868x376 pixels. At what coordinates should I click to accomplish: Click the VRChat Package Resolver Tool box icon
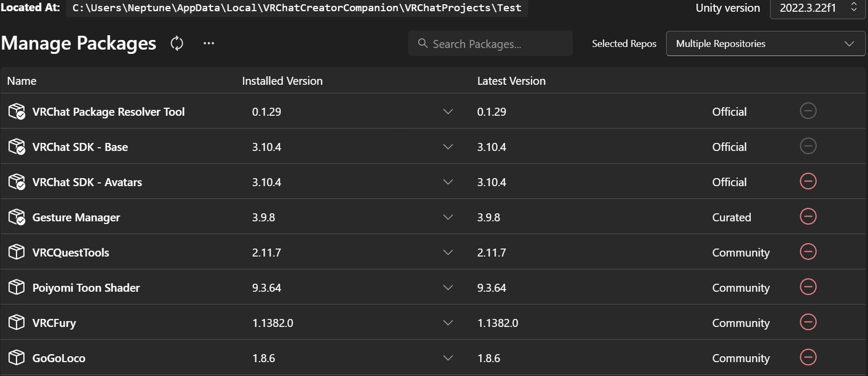point(17,111)
